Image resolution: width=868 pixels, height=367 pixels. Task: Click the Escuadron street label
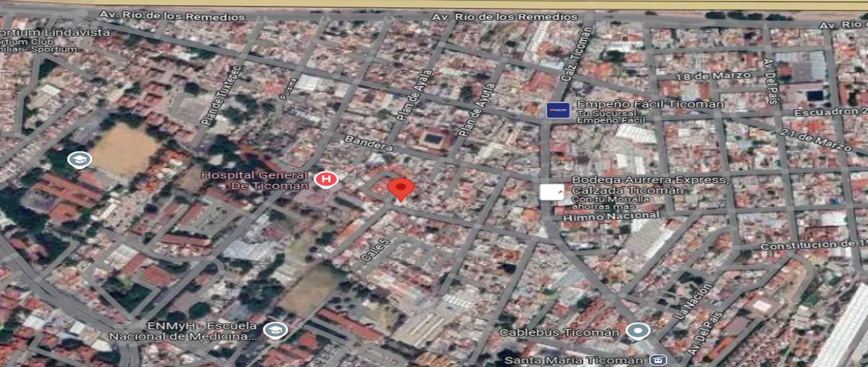830,111
